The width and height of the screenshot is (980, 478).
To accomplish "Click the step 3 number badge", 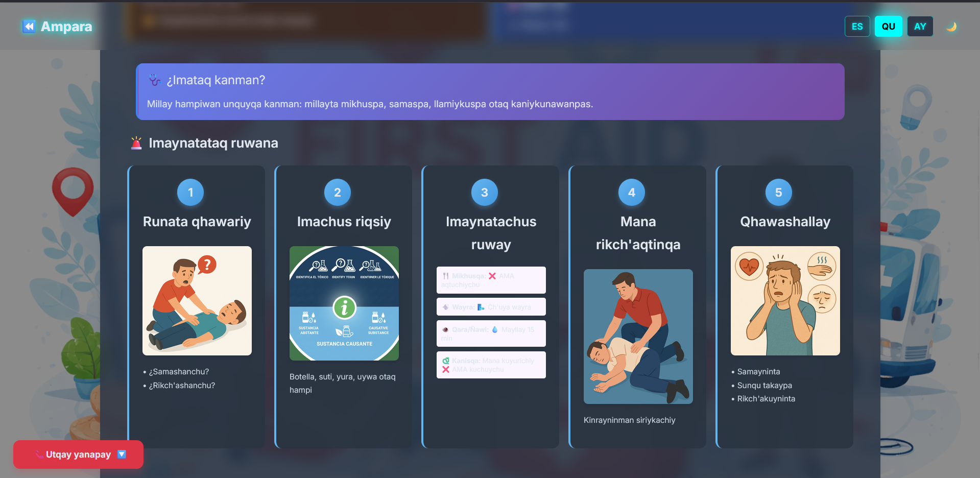I will (x=485, y=193).
